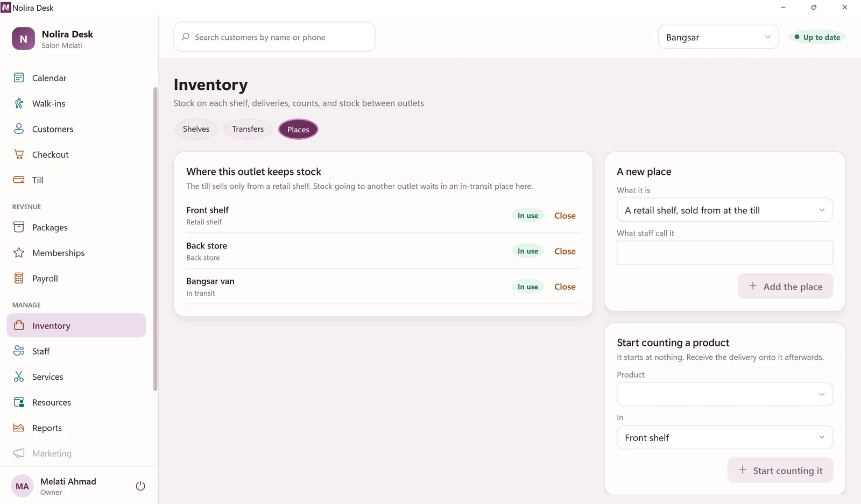Expand the 'What it is' place type dropdown
Image resolution: width=861 pixels, height=504 pixels.
coord(725,210)
